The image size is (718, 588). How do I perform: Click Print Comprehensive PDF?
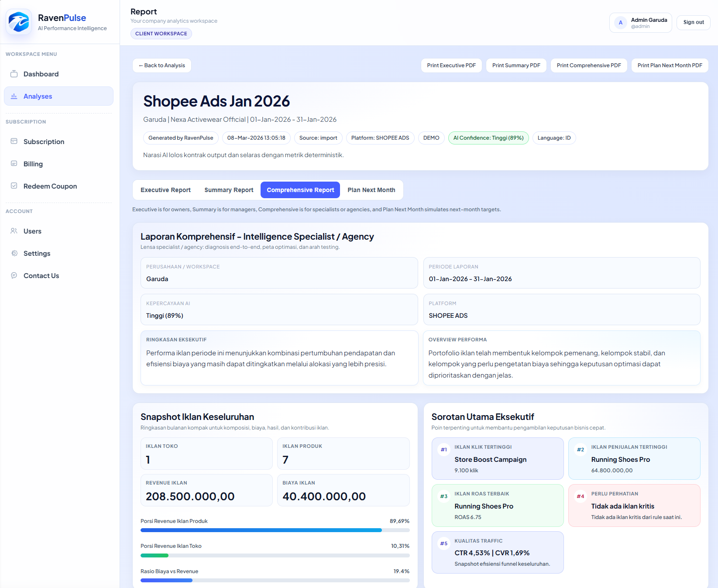(x=589, y=65)
